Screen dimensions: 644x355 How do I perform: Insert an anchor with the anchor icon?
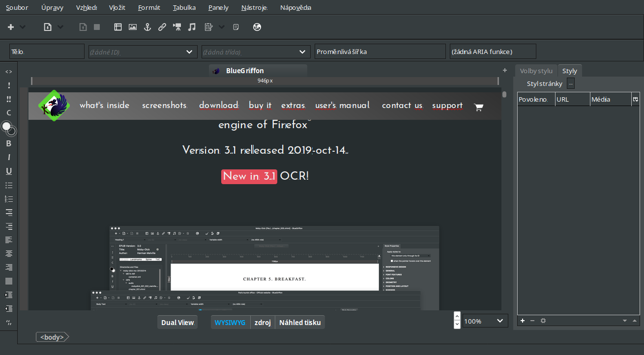coord(146,27)
